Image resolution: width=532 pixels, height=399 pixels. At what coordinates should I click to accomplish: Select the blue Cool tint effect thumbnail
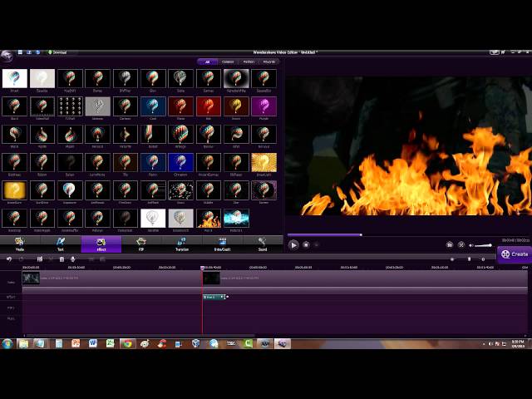coord(153,106)
